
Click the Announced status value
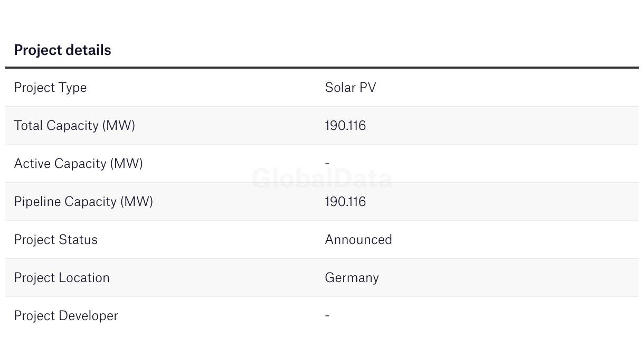pos(358,240)
